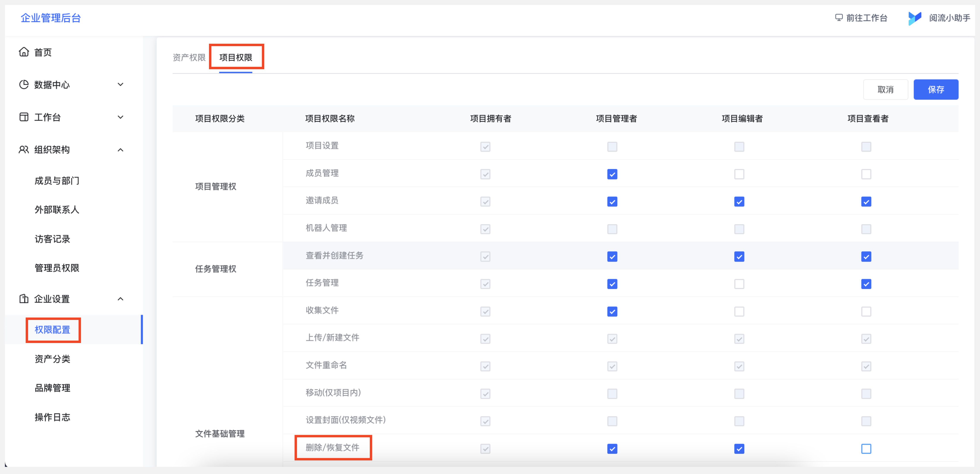Switch to the 资产权限 tab
Screen dimensions: 980x474
pos(189,57)
